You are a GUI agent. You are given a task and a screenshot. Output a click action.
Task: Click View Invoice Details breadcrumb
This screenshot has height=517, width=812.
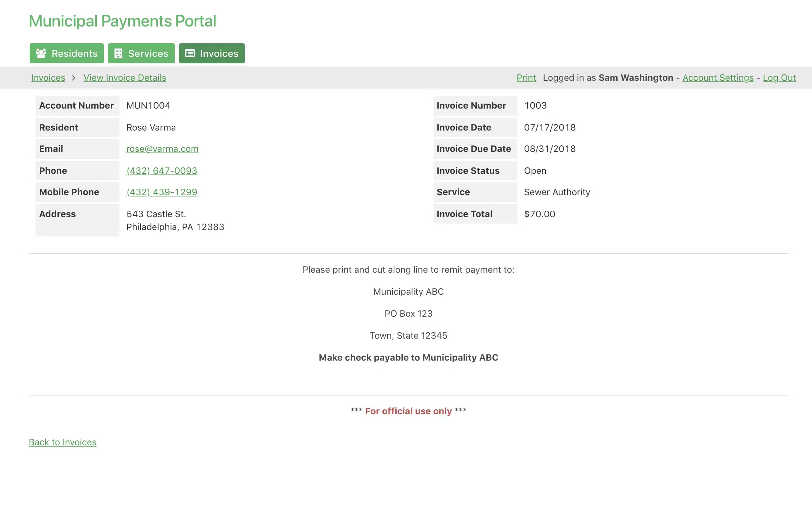coord(125,78)
